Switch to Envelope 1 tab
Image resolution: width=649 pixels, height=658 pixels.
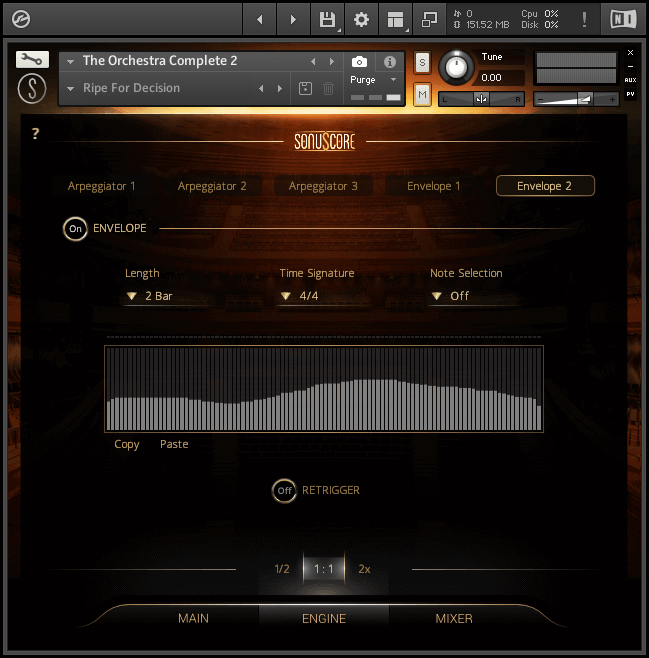point(434,186)
